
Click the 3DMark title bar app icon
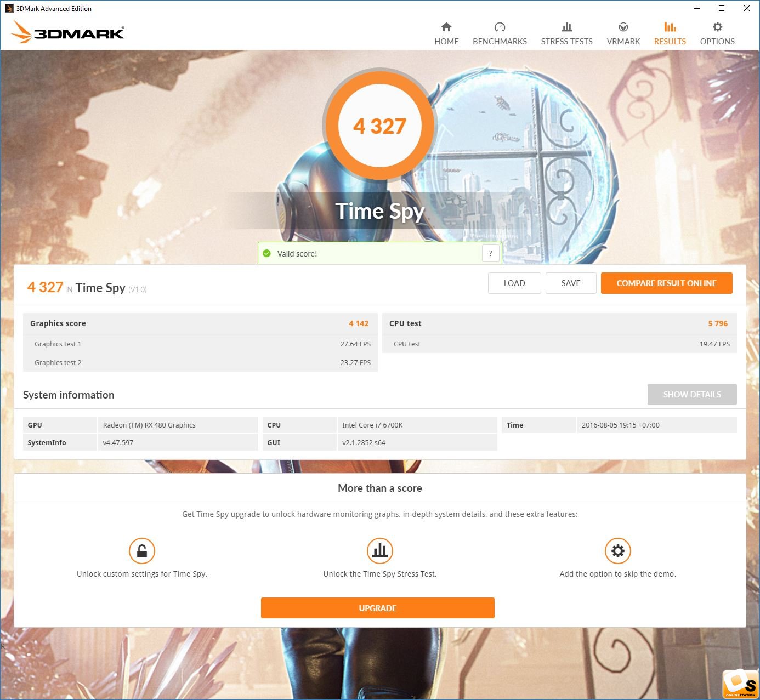click(9, 8)
